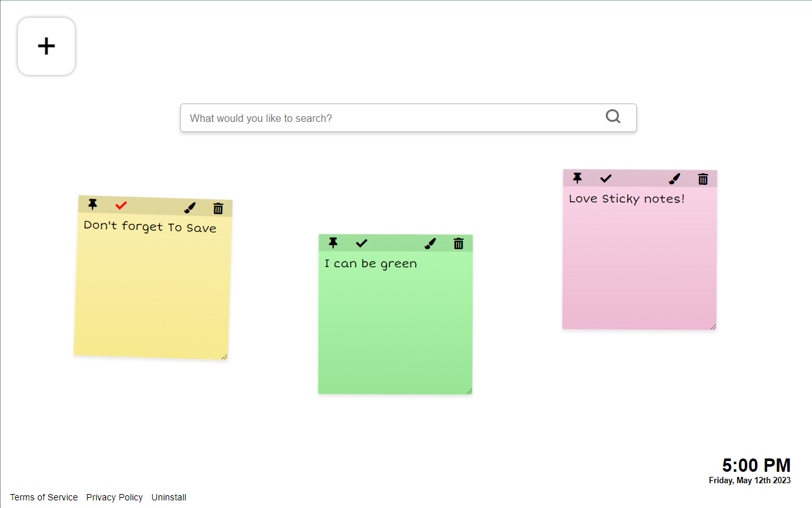
Task: Delete the pink note with trash icon
Action: point(703,179)
